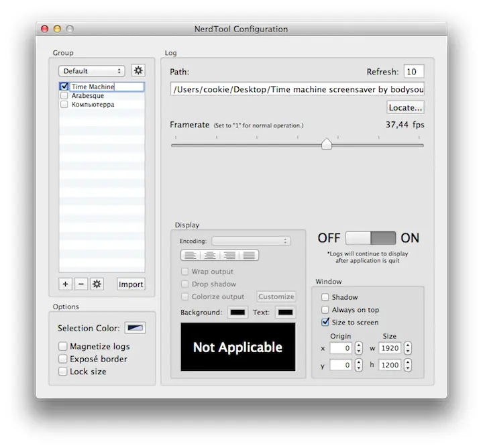Click the Not Applicable preview box
The image size is (483, 448).
point(237,347)
